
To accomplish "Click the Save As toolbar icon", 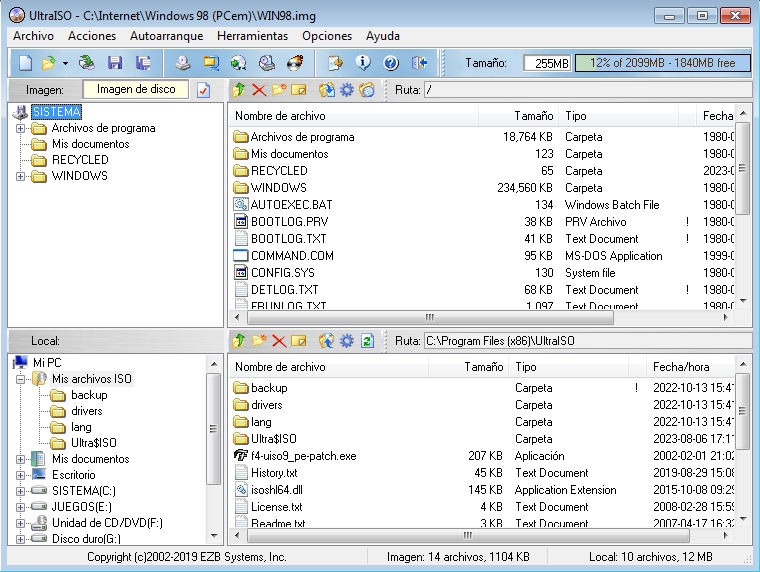I will click(x=143, y=63).
